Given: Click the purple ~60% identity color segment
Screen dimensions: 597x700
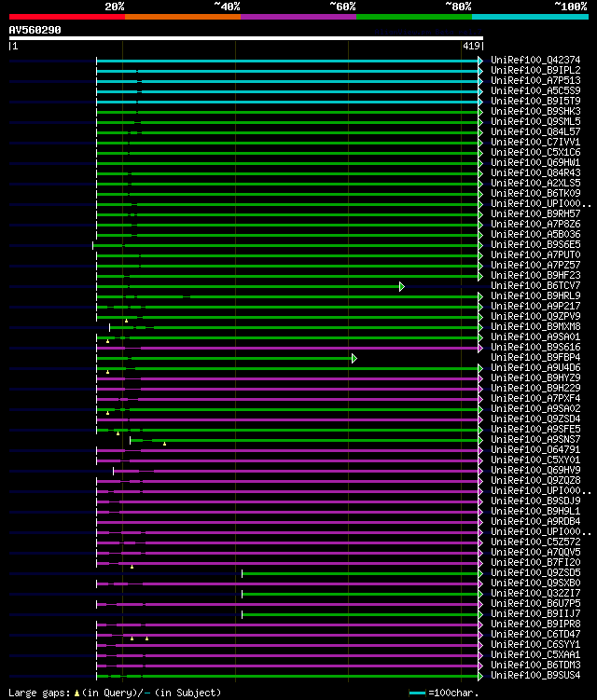Looking at the screenshot, I should click(x=298, y=17).
